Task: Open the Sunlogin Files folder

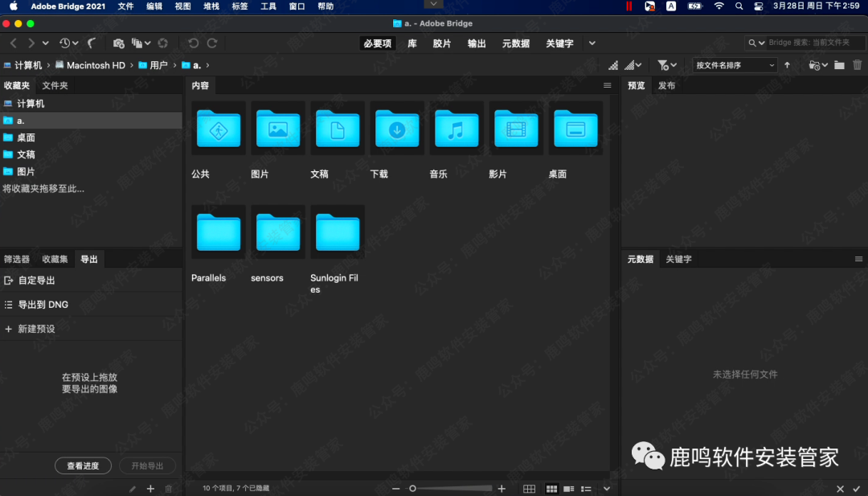Action: click(337, 232)
